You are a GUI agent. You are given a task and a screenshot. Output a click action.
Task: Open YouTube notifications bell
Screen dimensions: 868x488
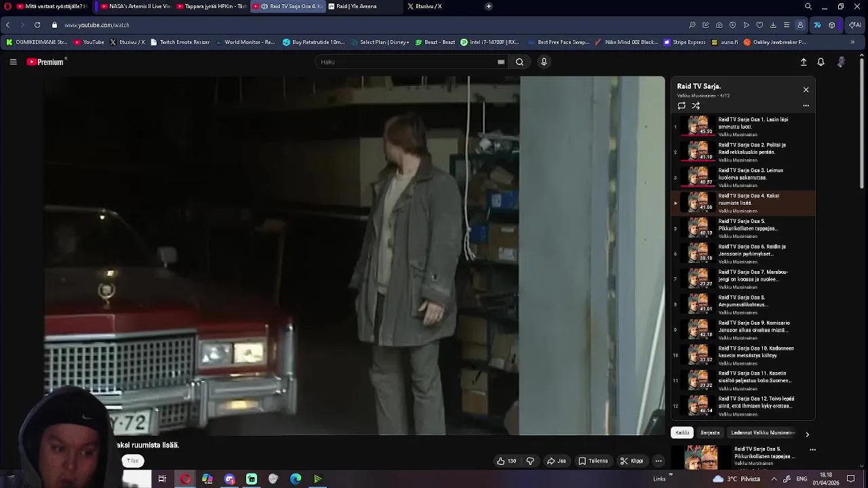point(821,62)
